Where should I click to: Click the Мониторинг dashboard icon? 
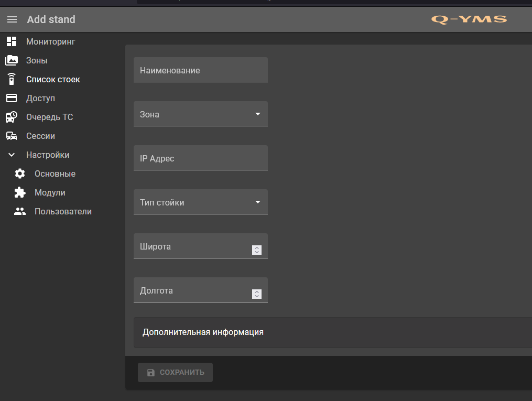tap(12, 41)
